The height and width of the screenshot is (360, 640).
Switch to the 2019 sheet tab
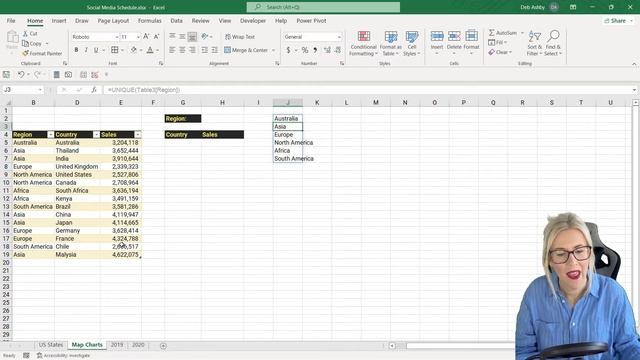click(117, 345)
